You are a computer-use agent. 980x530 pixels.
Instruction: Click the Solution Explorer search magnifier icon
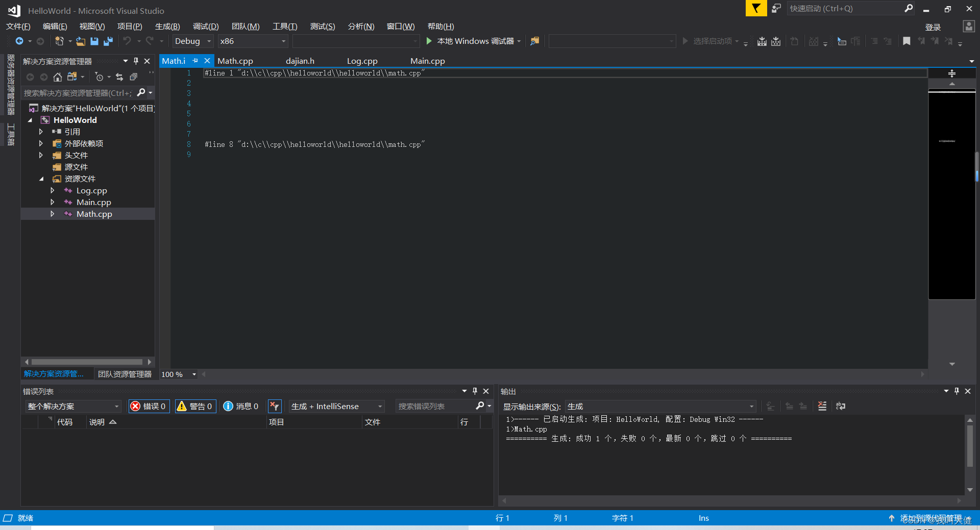tap(141, 92)
